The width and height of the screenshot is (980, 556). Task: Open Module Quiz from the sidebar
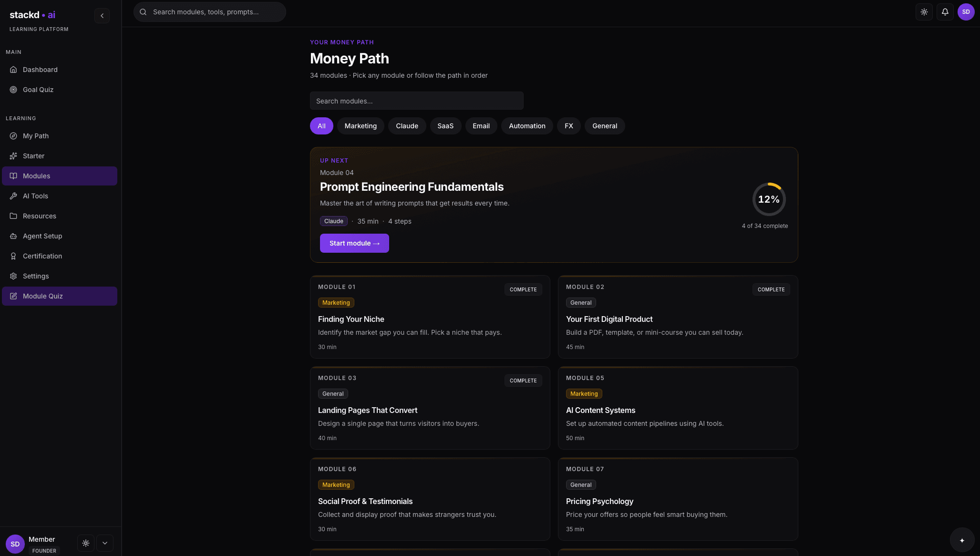point(60,296)
